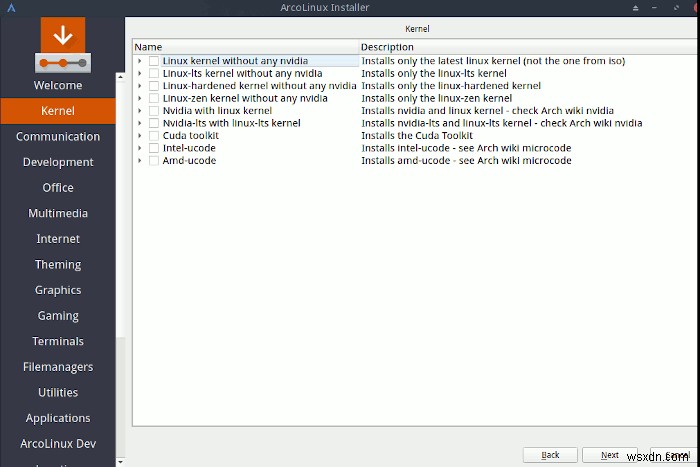Select the Nvidia with linux kernel checkbox
Viewport: 700px width, 467px height.
pos(154,111)
